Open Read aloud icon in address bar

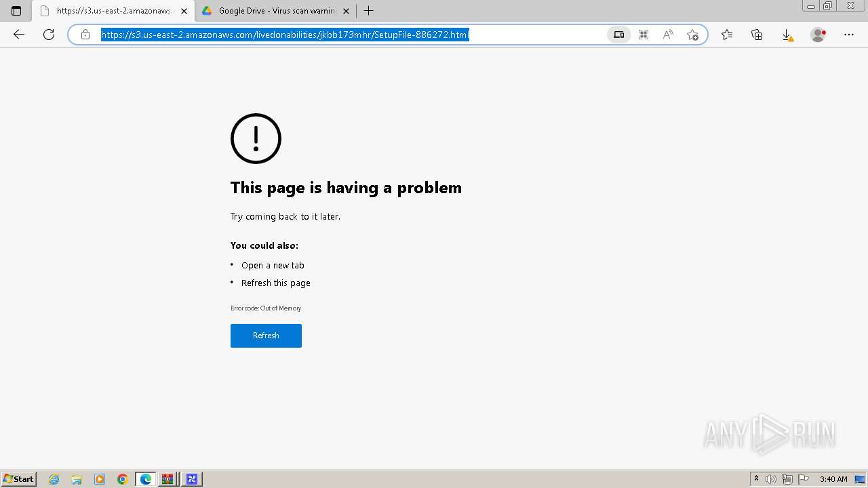click(x=668, y=35)
